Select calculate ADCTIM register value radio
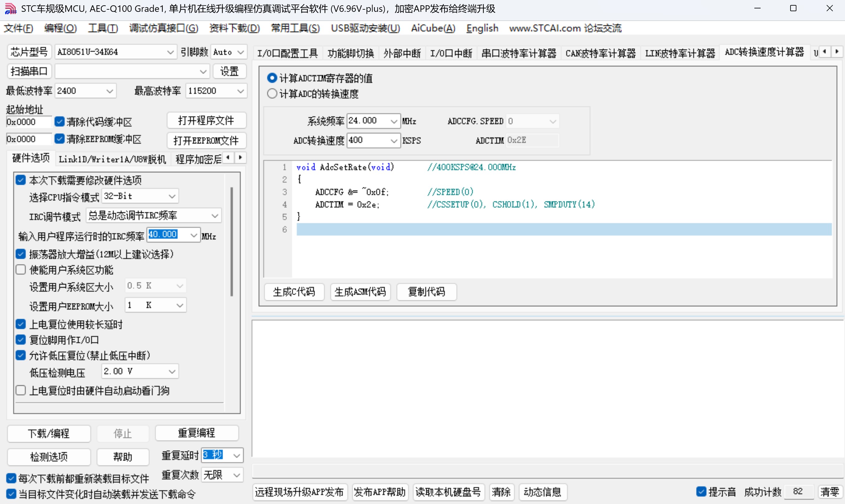This screenshot has height=504, width=845. tap(272, 78)
